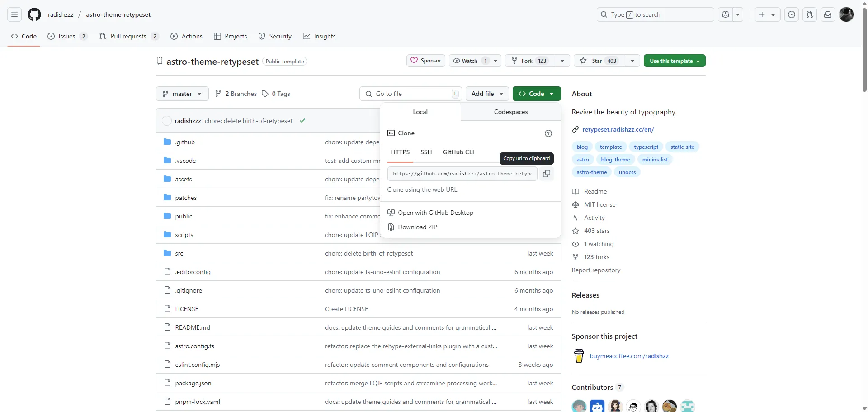Select GitHub CLI clone method

tap(458, 152)
